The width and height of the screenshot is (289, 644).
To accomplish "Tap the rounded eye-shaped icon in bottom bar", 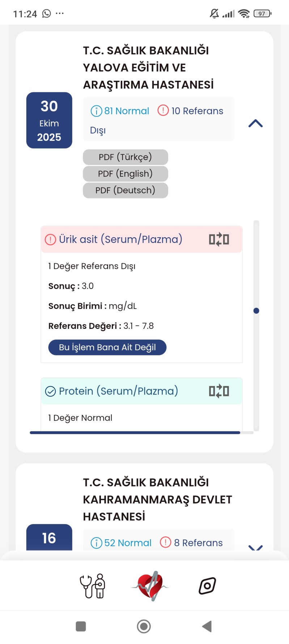I will pyautogui.click(x=207, y=586).
